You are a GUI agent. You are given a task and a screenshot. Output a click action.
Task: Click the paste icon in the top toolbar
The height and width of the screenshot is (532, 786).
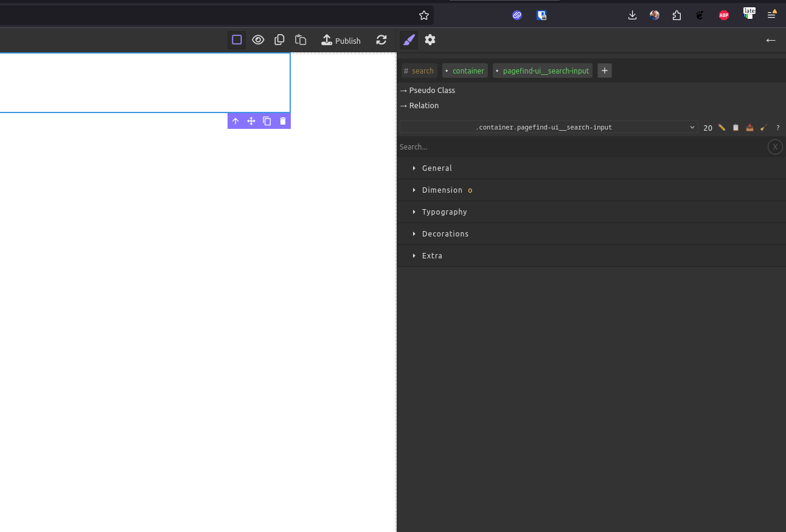tap(301, 40)
